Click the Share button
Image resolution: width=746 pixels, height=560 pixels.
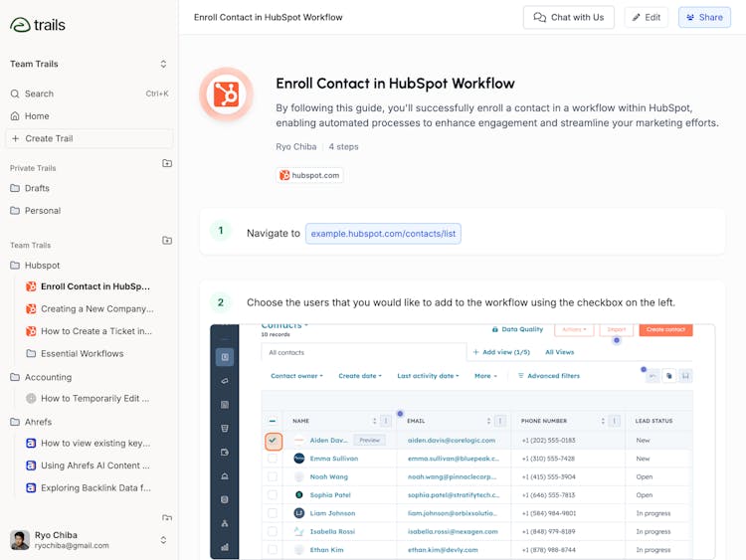tap(704, 17)
